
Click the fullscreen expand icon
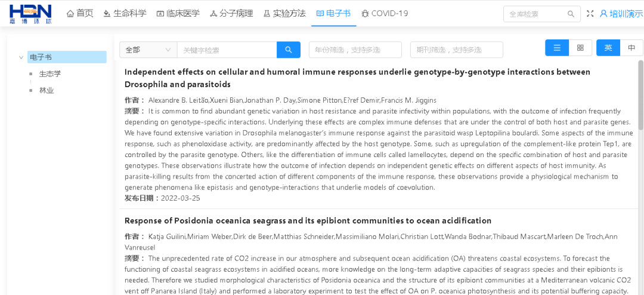tap(590, 14)
